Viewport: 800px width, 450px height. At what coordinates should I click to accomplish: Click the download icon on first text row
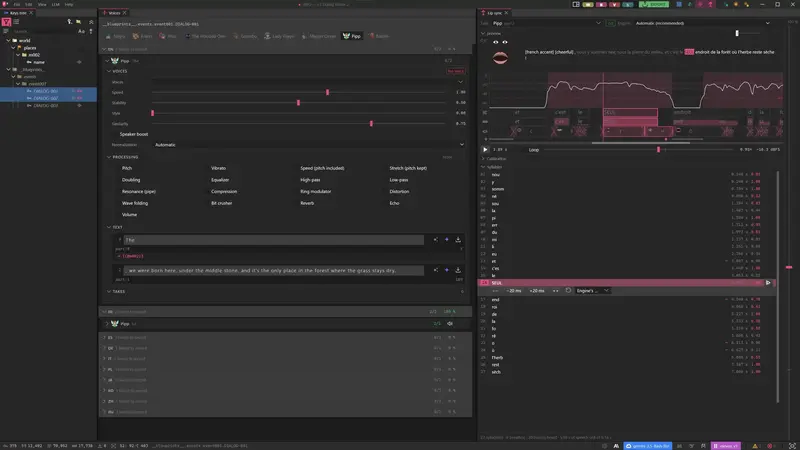(458, 240)
